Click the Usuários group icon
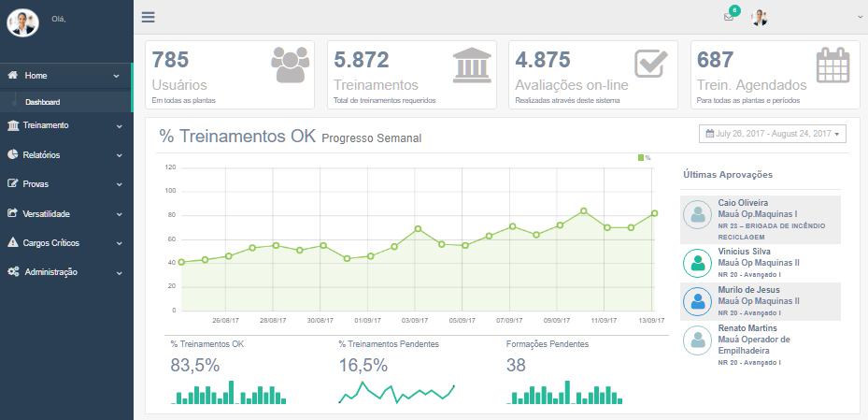Screen dimensions: 868x420 [290, 65]
